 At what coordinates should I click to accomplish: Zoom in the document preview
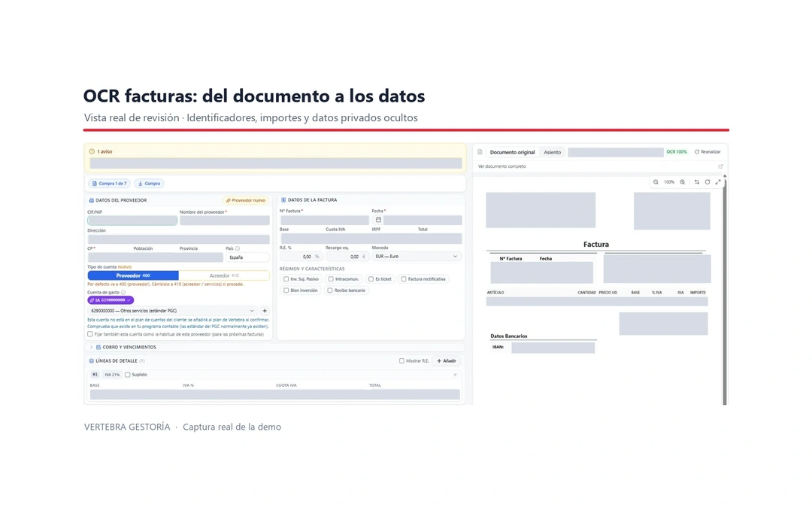click(x=683, y=182)
